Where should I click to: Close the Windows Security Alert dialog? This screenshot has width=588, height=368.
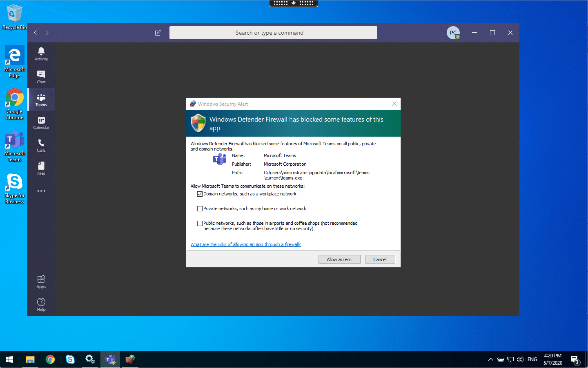pyautogui.click(x=394, y=104)
